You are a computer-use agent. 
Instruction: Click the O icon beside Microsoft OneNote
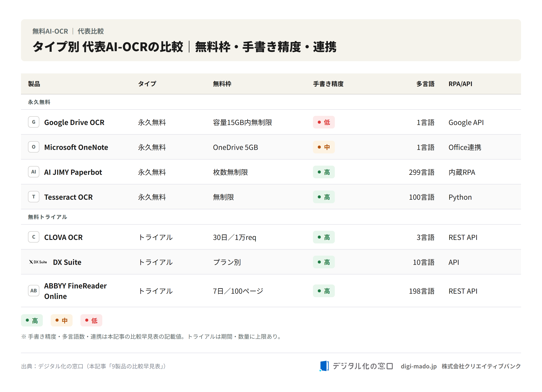click(34, 147)
